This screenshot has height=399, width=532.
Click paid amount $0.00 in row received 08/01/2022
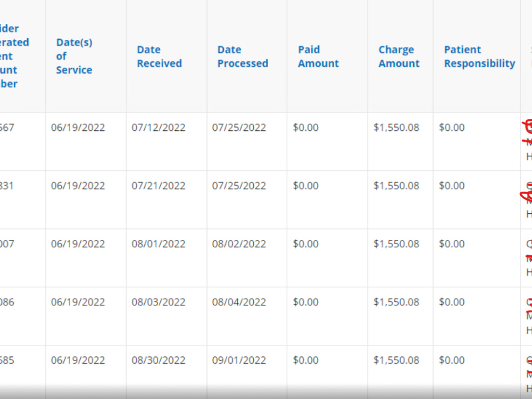[x=305, y=244]
